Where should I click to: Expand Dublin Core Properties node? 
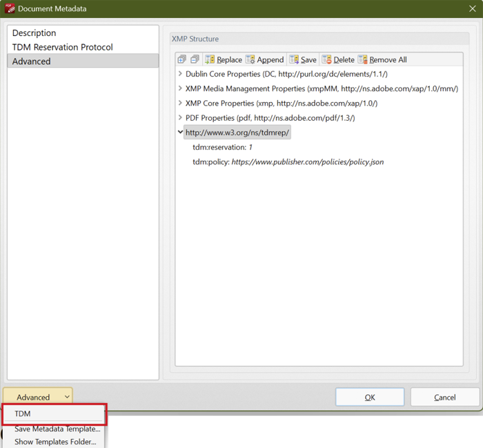tap(180, 74)
